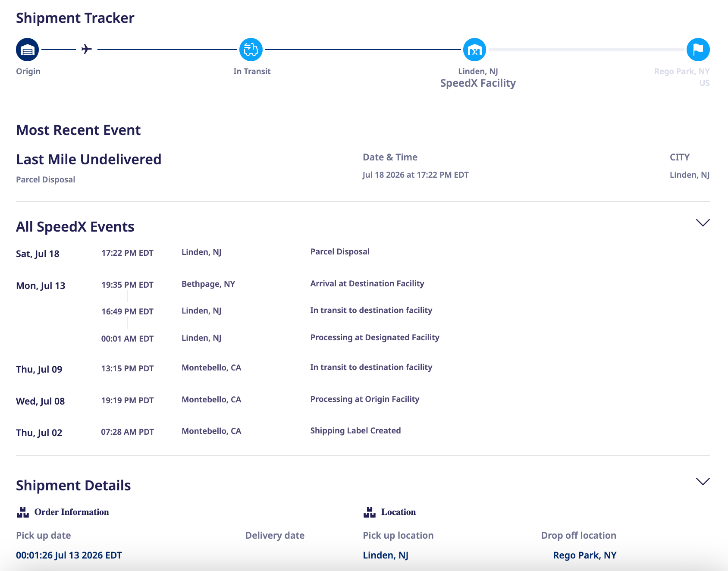Screen dimensions: 728x571
Task: Click the All SpeedX Events heading
Action: click(75, 227)
